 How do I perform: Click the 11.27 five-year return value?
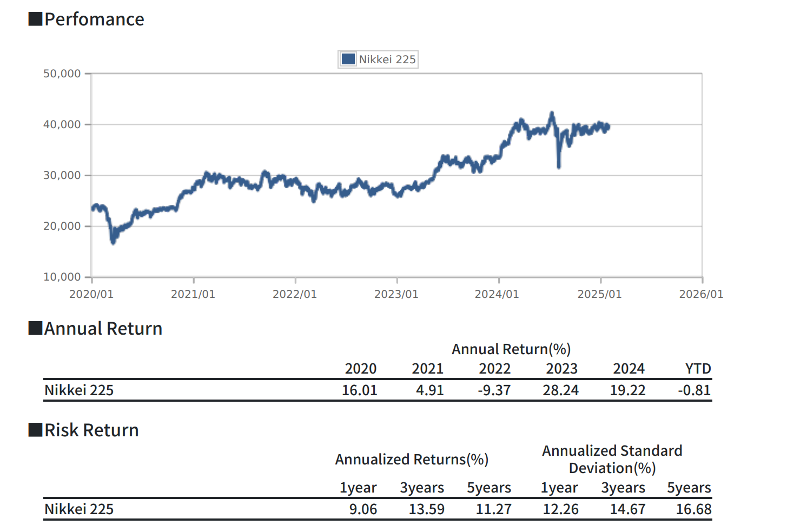(x=494, y=509)
